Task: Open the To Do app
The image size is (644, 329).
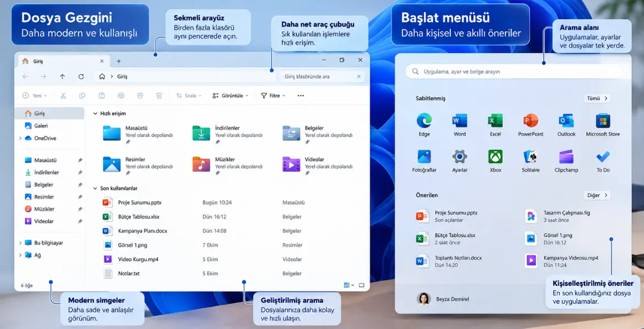Action: 603,161
